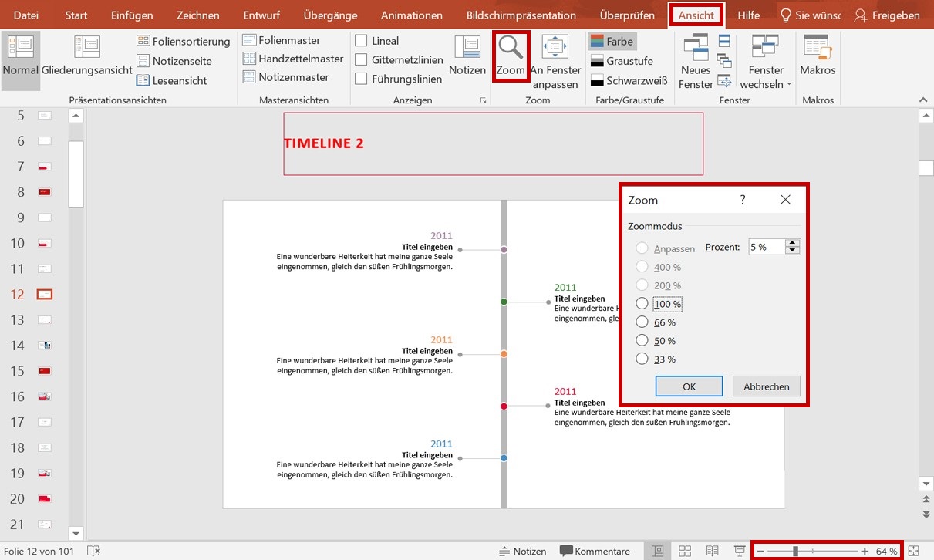Open Anzeigen group dialog launcher
934x560 pixels.
(484, 100)
